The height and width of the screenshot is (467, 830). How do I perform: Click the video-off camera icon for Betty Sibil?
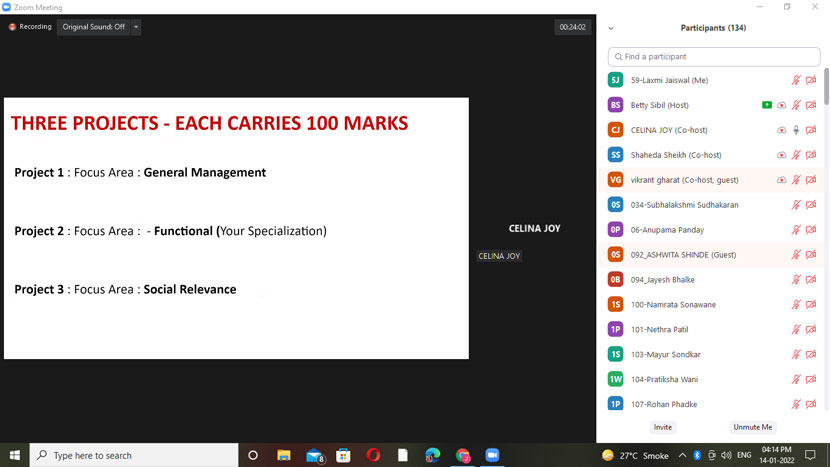pos(811,105)
